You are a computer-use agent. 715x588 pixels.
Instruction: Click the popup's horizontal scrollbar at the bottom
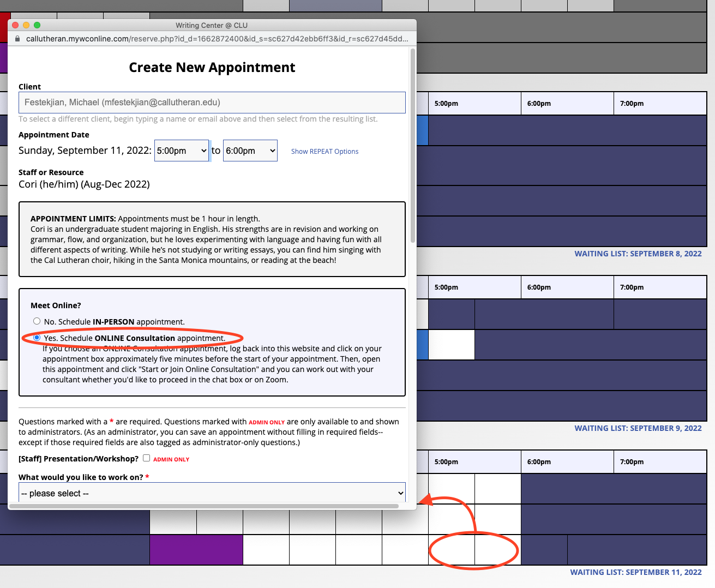[x=204, y=506]
